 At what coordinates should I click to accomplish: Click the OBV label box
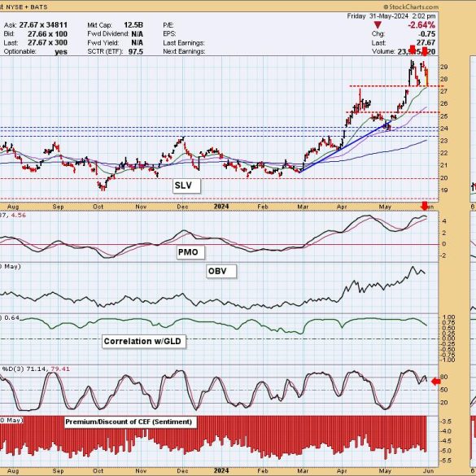[x=221, y=271]
